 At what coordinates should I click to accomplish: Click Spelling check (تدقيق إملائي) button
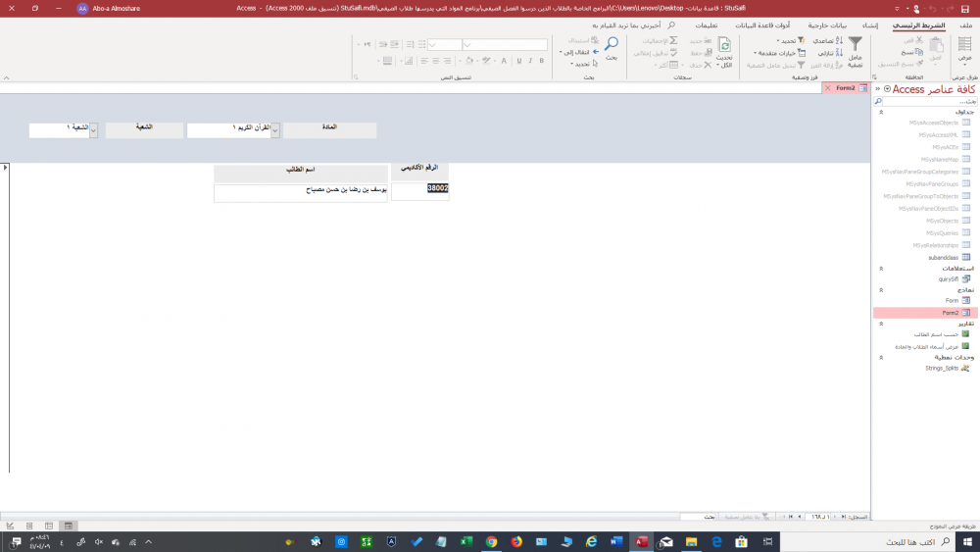pyautogui.click(x=656, y=53)
